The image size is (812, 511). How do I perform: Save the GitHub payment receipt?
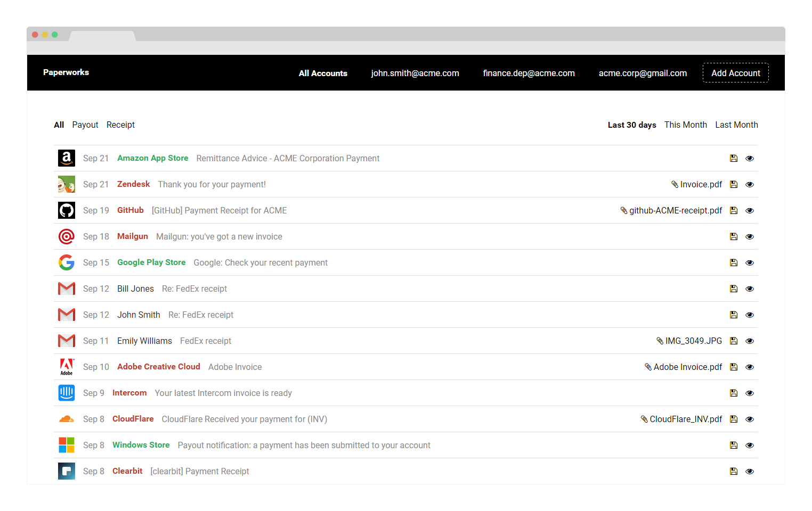[734, 210]
